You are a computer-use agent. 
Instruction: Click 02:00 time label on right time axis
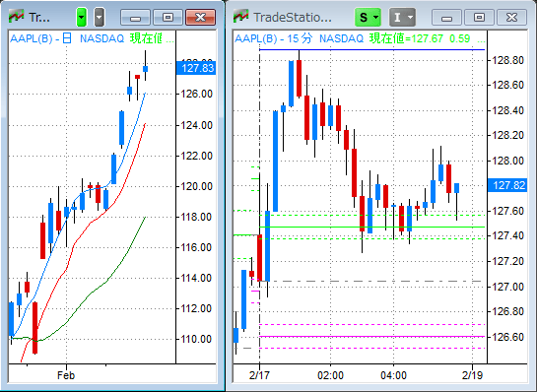(330, 375)
